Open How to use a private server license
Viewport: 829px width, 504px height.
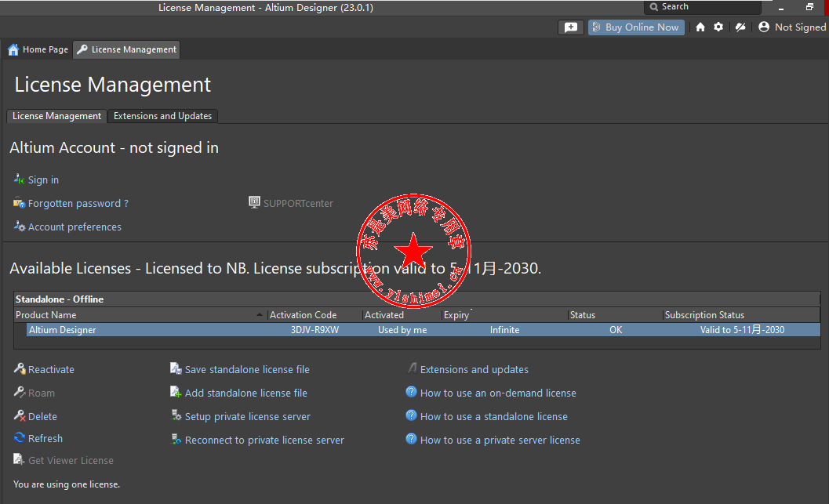coord(500,440)
